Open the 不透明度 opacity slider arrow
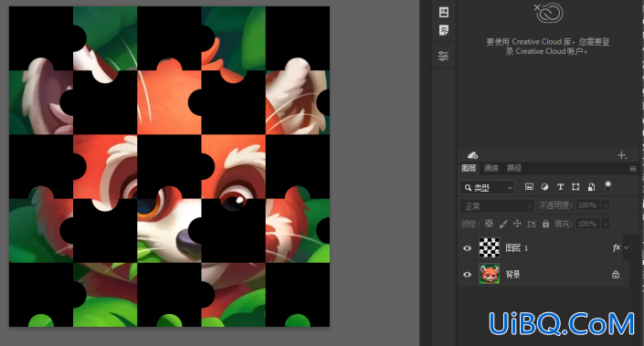644x346 pixels. pyautogui.click(x=606, y=205)
